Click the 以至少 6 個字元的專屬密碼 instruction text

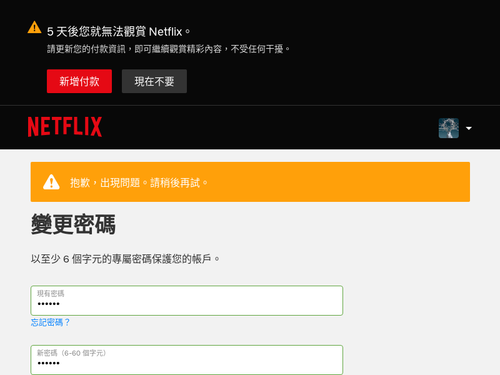click(125, 259)
